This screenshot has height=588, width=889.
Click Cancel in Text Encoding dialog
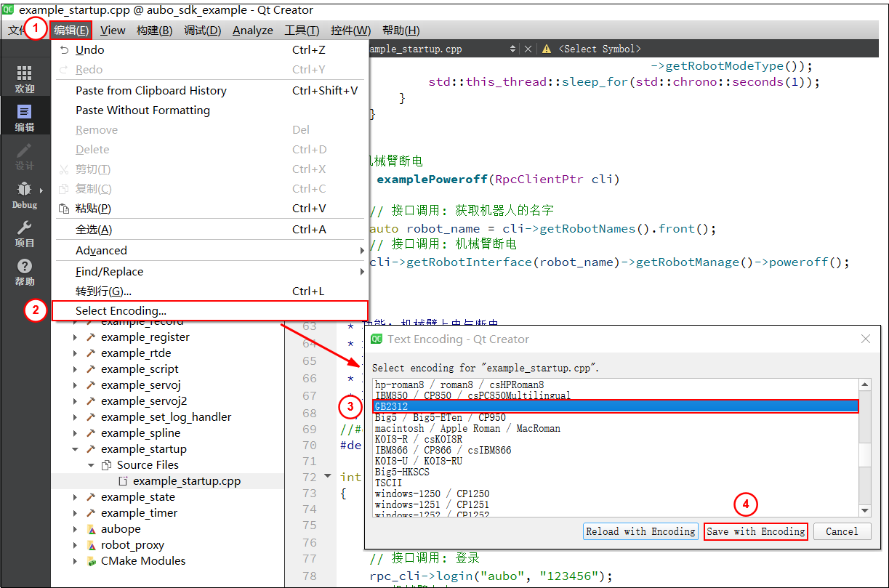842,531
